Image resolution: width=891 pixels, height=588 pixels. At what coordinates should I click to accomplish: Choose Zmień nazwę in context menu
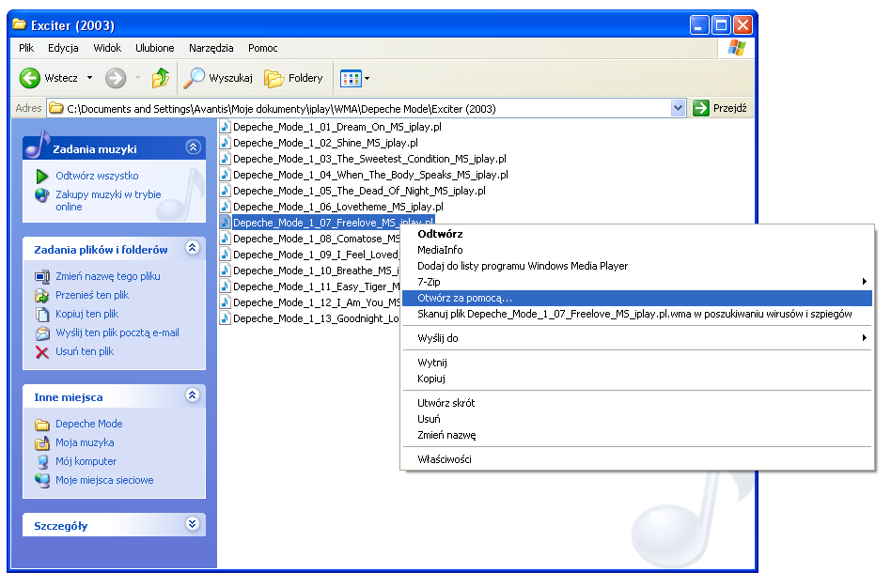[637, 435]
